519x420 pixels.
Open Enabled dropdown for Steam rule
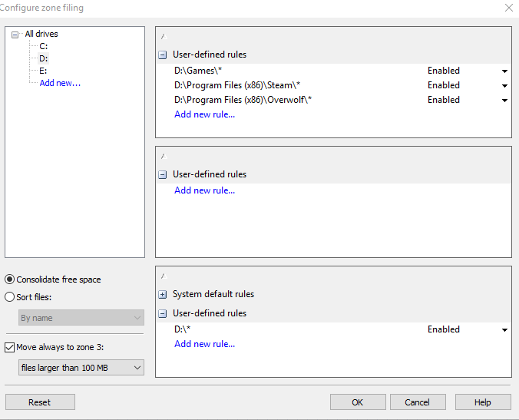click(x=505, y=86)
